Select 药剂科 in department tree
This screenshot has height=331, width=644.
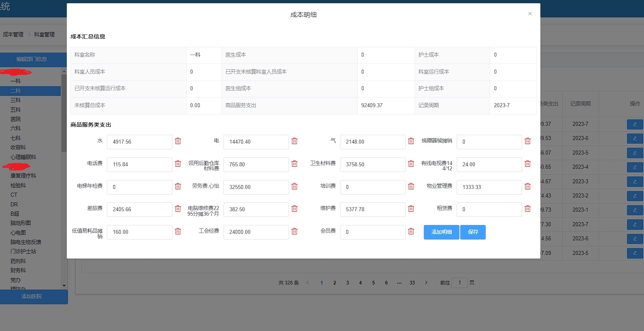(x=18, y=261)
